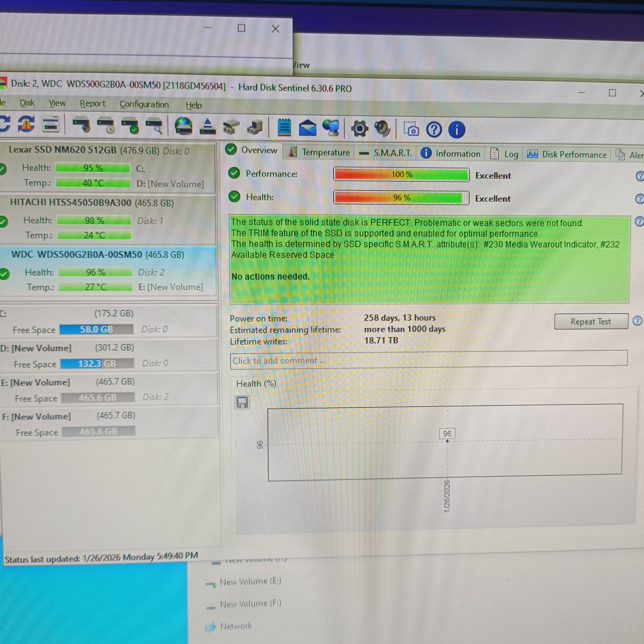Click the Health 96 % gradient bar
The height and width of the screenshot is (644, 644).
[x=401, y=198]
